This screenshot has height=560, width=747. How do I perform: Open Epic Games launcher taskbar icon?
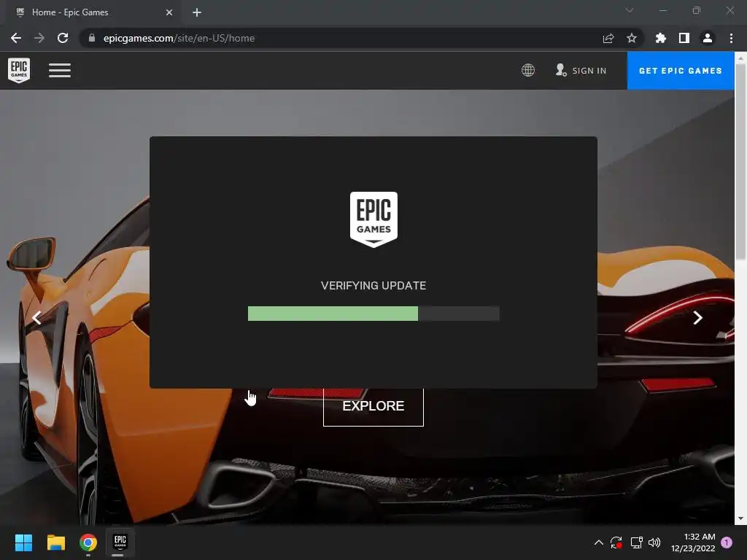(x=120, y=542)
